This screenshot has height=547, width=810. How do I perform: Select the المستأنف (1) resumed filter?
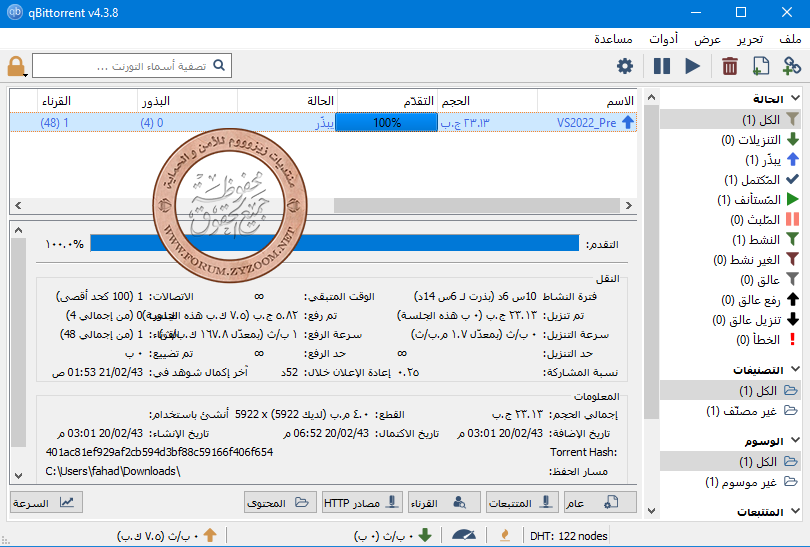730,199
